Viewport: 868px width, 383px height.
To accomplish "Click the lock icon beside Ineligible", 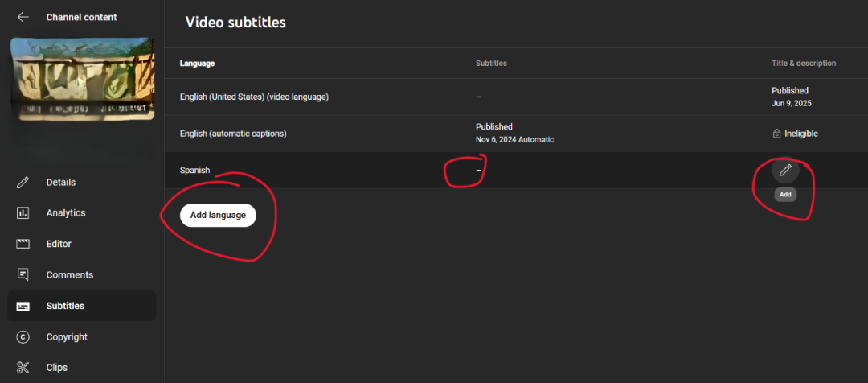I will [x=776, y=134].
